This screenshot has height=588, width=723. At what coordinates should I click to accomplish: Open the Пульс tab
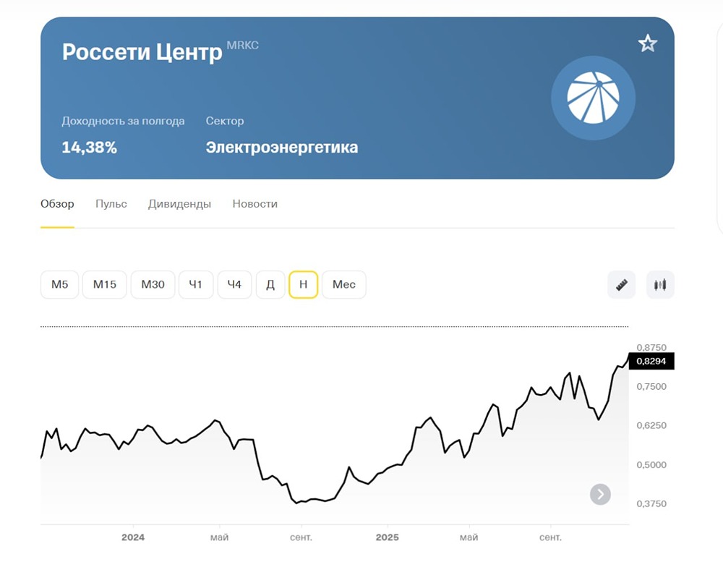tap(111, 204)
